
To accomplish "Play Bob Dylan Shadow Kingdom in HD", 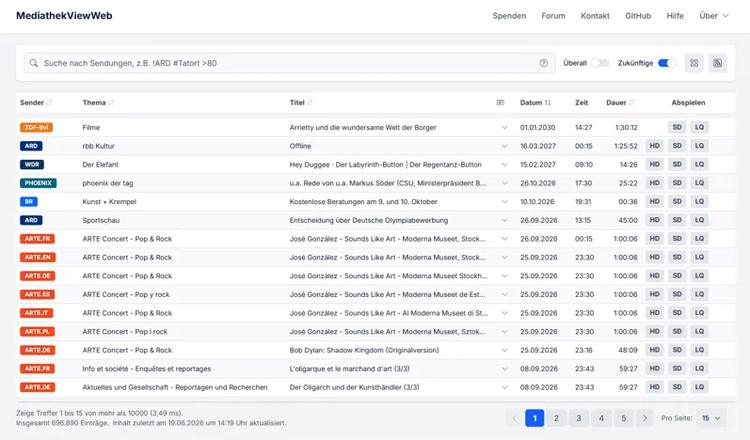I will pos(654,350).
